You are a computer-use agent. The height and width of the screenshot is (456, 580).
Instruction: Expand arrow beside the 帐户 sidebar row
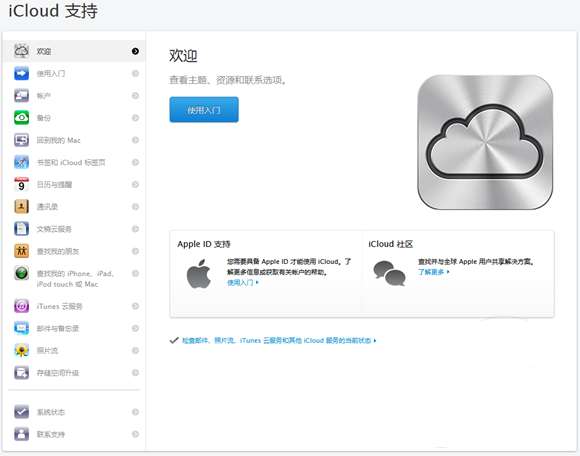135,95
